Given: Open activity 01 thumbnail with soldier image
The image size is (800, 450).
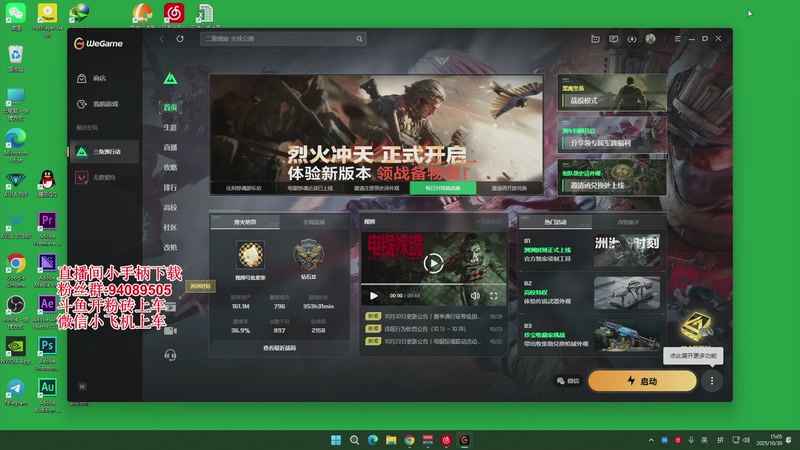Looking at the screenshot, I should tap(627, 250).
